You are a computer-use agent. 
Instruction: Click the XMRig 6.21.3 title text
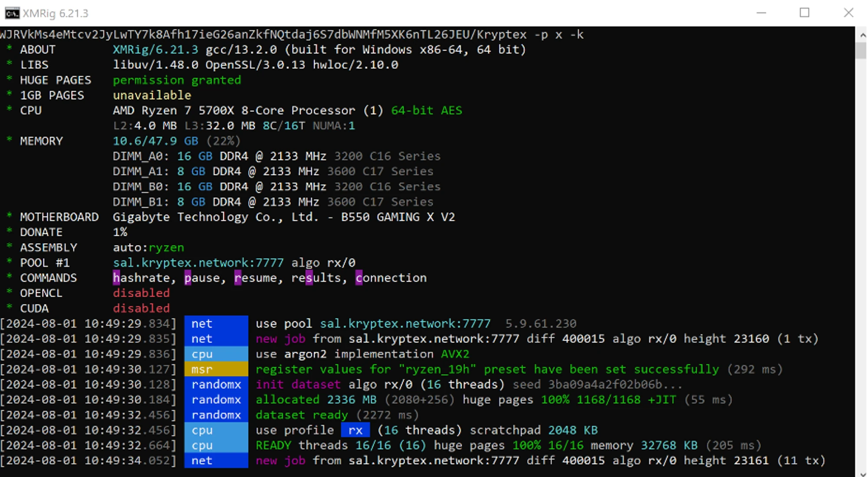coord(56,13)
